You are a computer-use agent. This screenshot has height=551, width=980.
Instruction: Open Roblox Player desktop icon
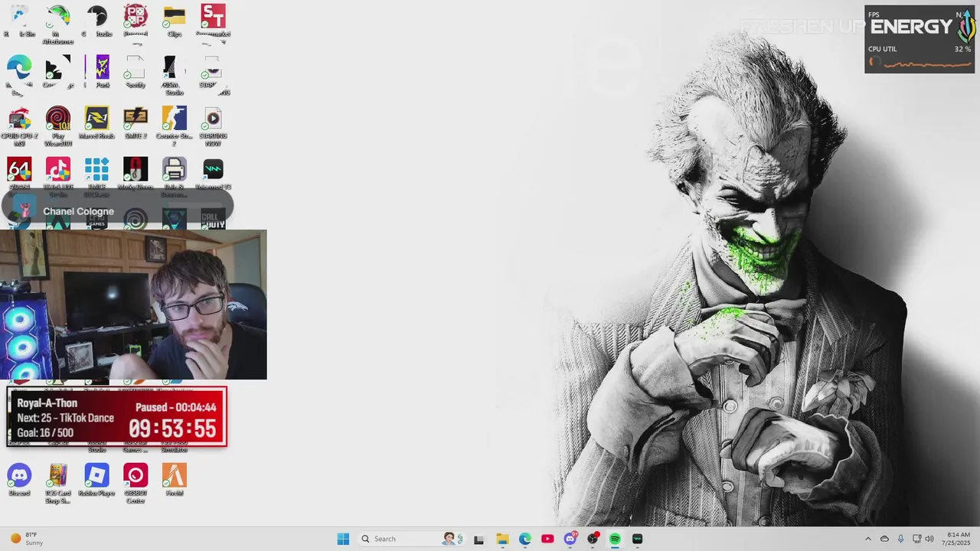click(96, 481)
